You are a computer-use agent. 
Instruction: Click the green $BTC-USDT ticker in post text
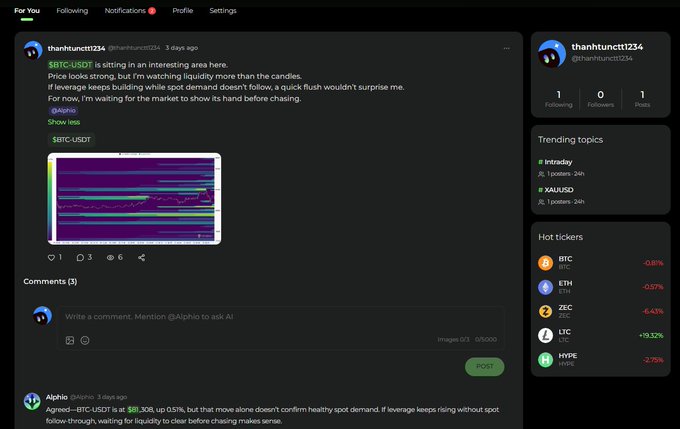pos(70,65)
